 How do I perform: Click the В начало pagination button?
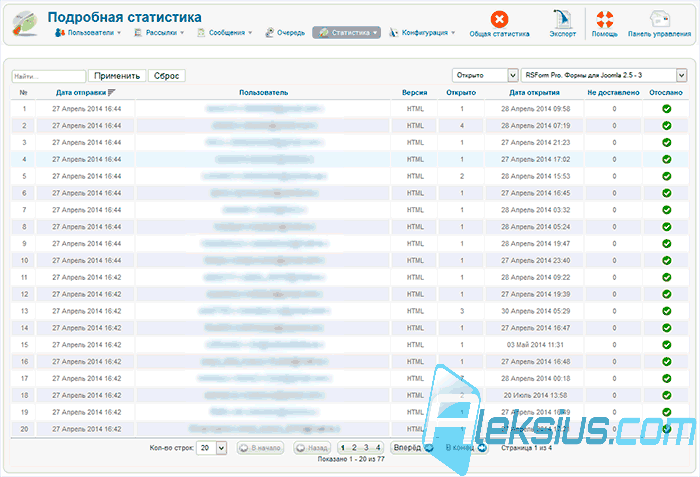(260, 448)
